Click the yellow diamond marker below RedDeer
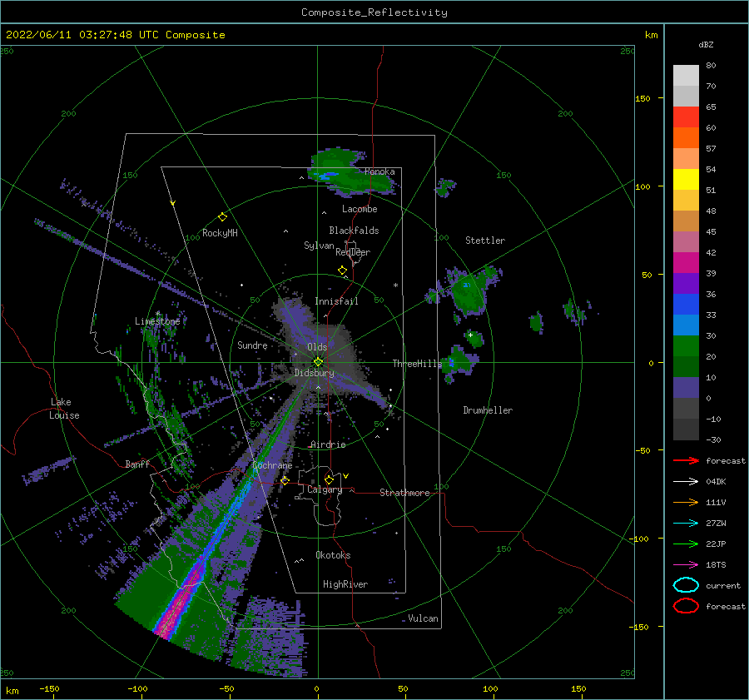 pyautogui.click(x=342, y=271)
